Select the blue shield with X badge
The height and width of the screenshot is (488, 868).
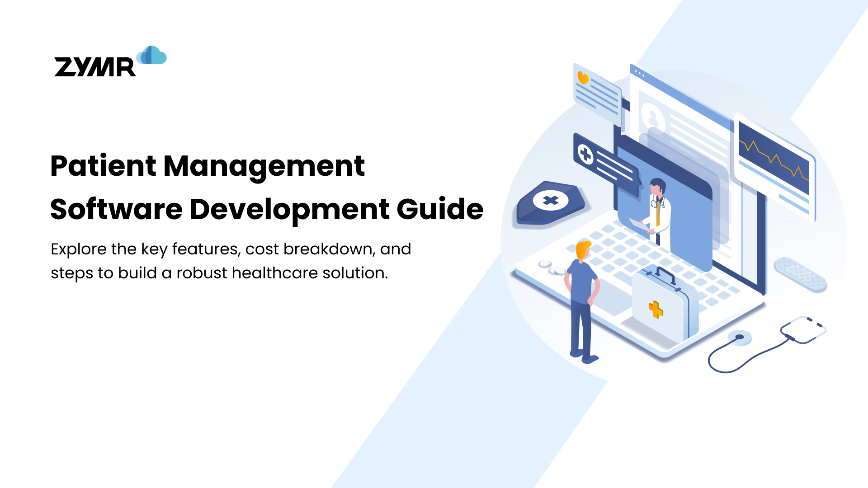click(x=549, y=201)
